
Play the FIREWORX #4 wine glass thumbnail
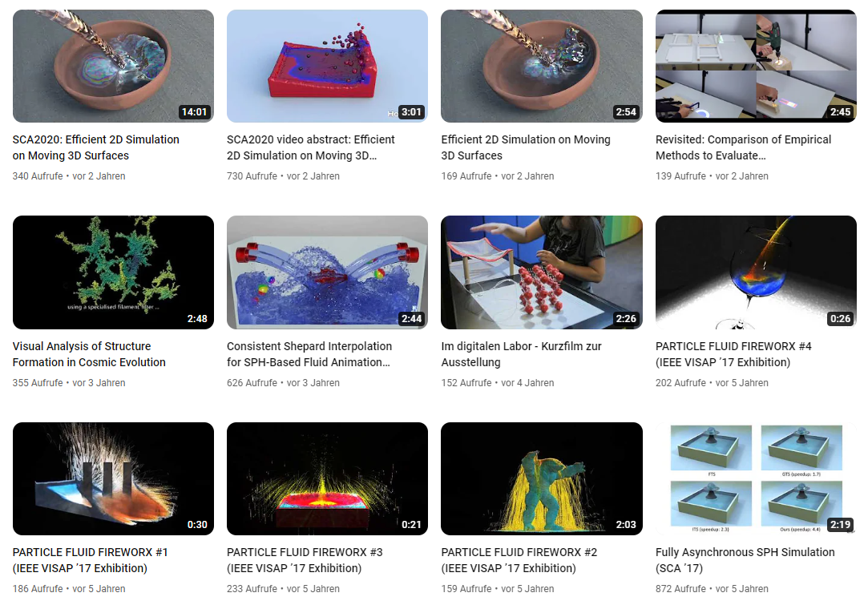756,272
